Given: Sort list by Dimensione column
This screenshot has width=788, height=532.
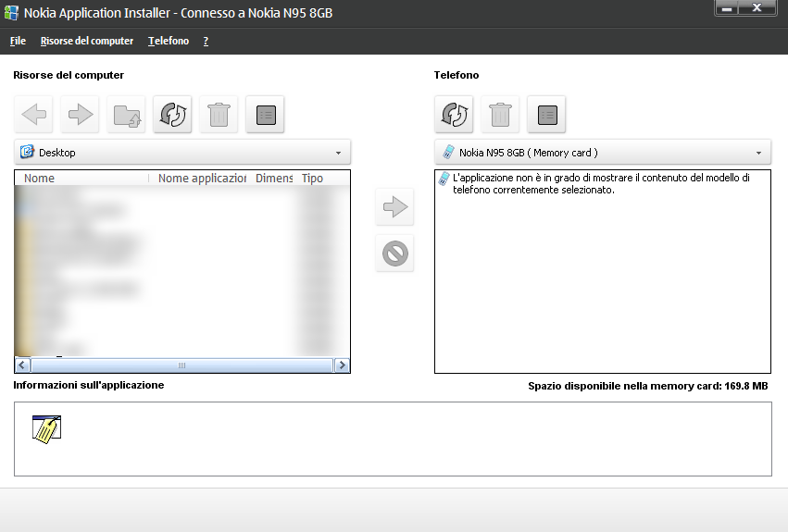Looking at the screenshot, I should pyautogui.click(x=274, y=179).
